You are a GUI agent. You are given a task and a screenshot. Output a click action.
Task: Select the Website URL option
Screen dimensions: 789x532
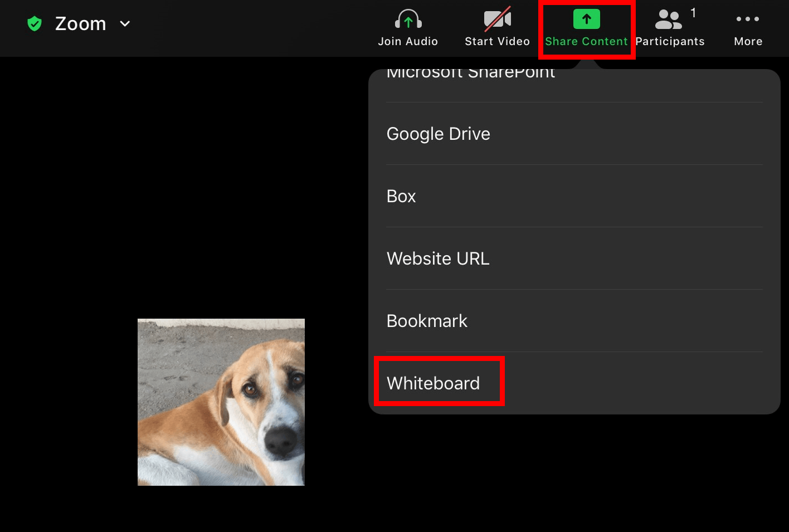coord(438,258)
